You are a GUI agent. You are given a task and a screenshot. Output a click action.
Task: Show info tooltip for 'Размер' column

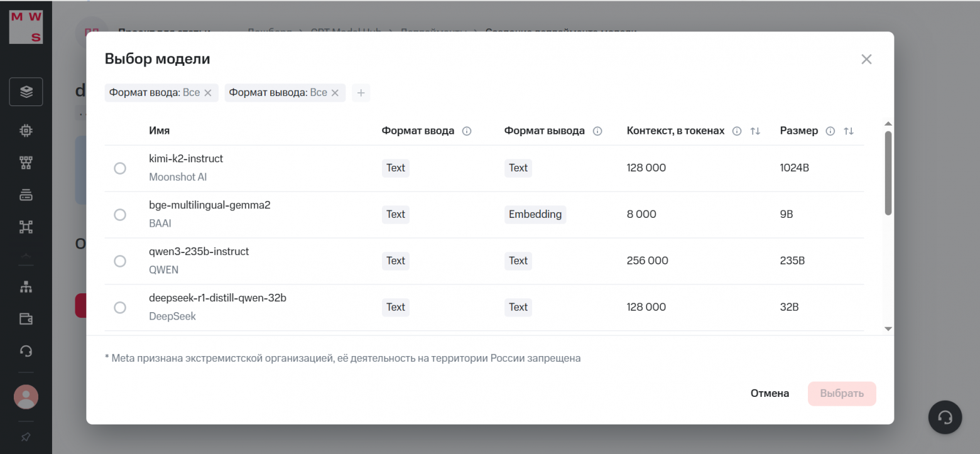tap(830, 131)
